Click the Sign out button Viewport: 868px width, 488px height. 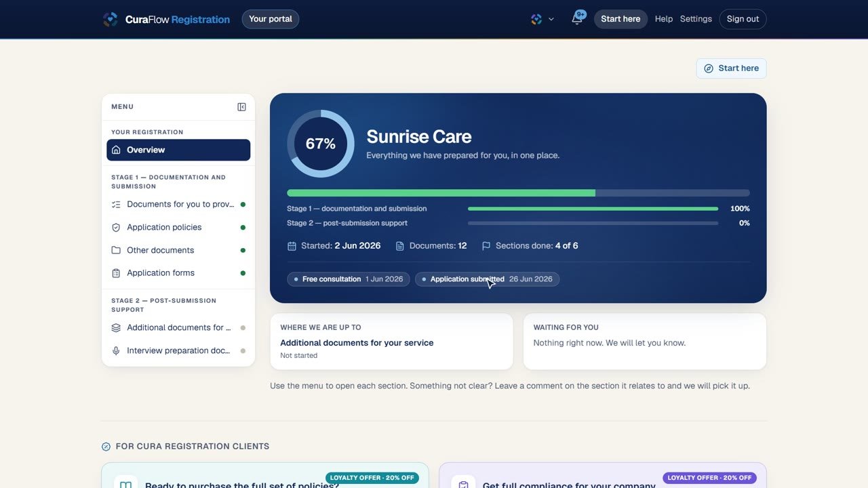[743, 19]
